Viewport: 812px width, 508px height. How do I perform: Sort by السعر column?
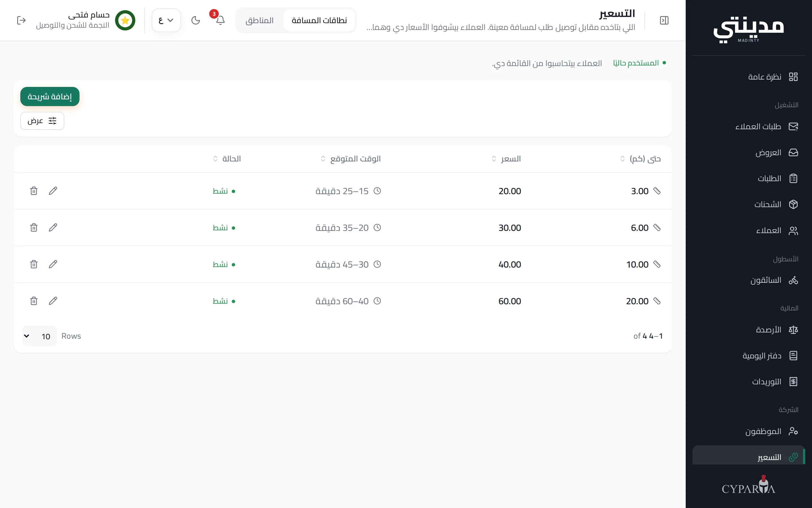pyautogui.click(x=506, y=159)
